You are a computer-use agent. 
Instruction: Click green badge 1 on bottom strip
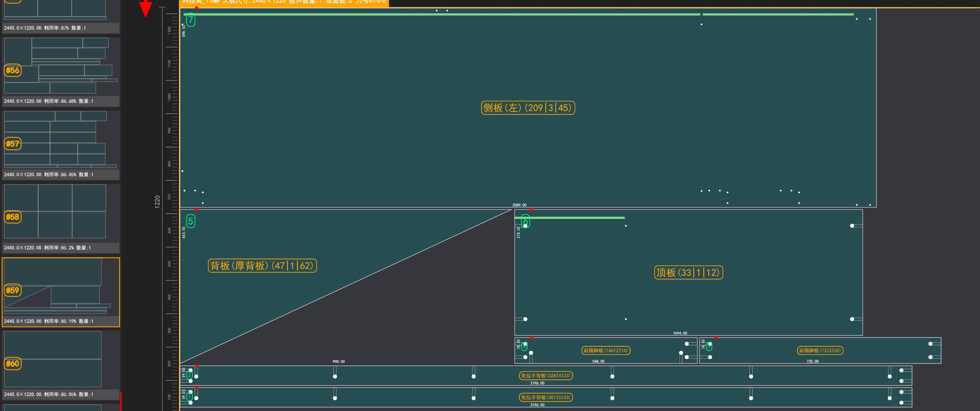pyautogui.click(x=189, y=397)
